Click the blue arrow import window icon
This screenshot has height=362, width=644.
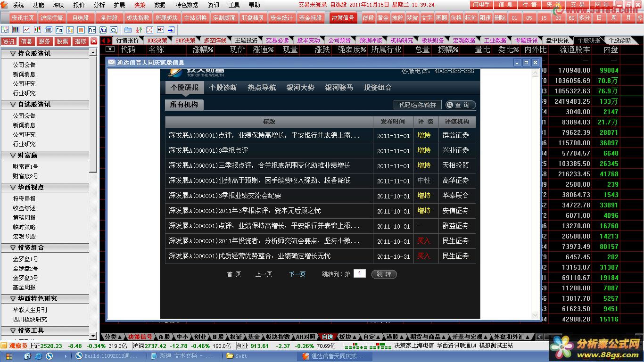pyautogui.click(x=171, y=30)
